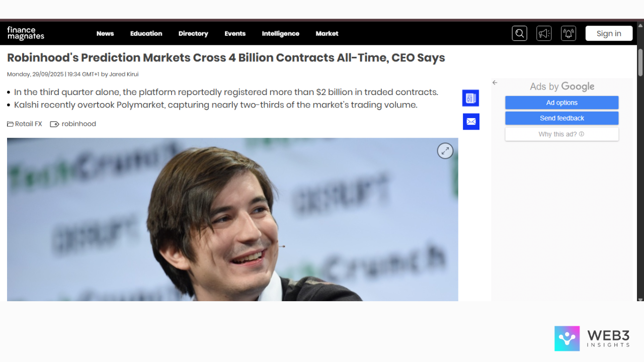Screen dimensions: 644x362
Task: Open the Events menu
Action: coord(235,34)
